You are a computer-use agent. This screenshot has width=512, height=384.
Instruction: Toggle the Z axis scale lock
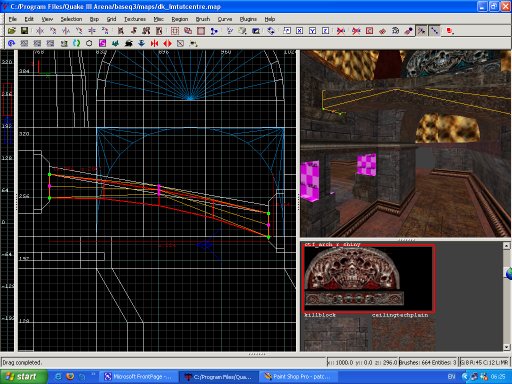tap(325, 31)
